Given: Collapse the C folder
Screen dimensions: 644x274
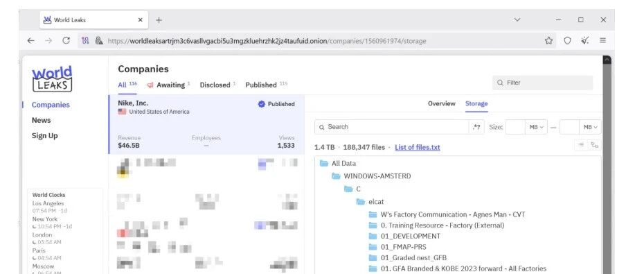Looking at the screenshot, I should [348, 189].
